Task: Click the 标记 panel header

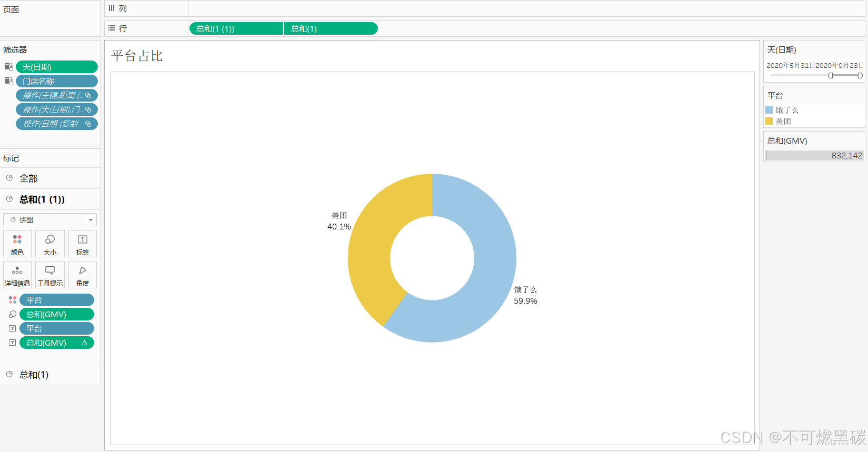Action: [x=11, y=158]
